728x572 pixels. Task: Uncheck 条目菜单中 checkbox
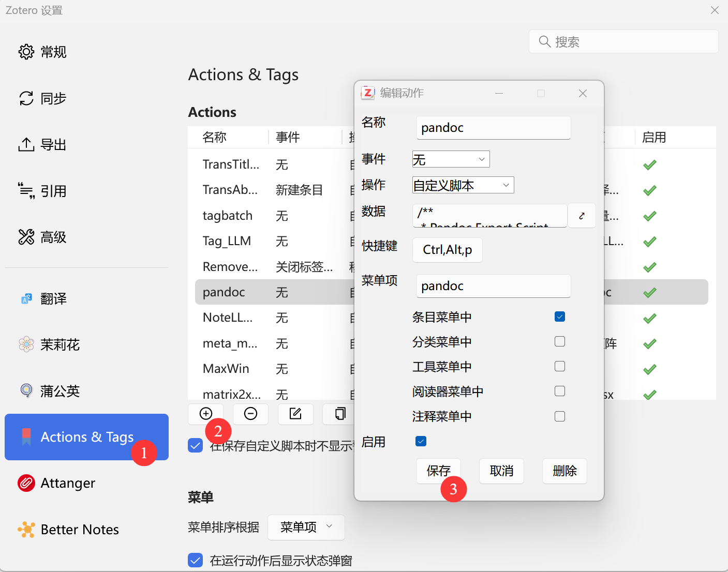[560, 317]
